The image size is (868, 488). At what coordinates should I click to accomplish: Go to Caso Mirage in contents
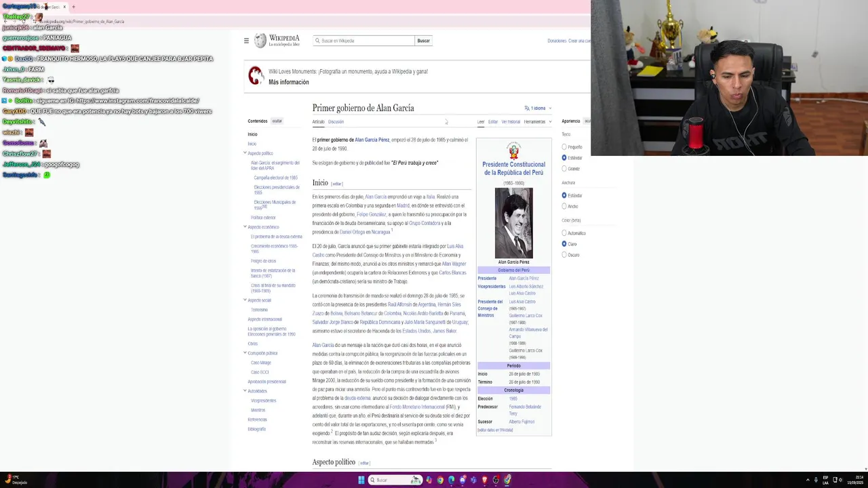(x=260, y=363)
